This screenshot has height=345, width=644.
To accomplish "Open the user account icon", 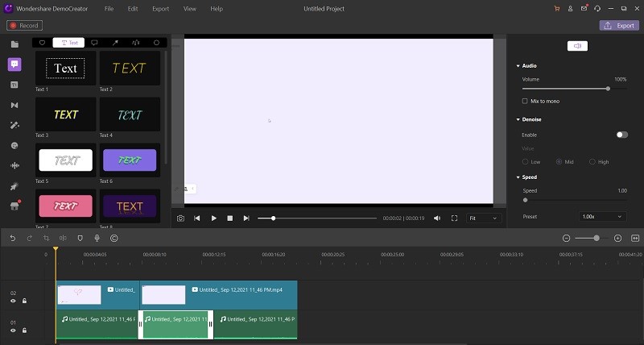I will point(570,9).
